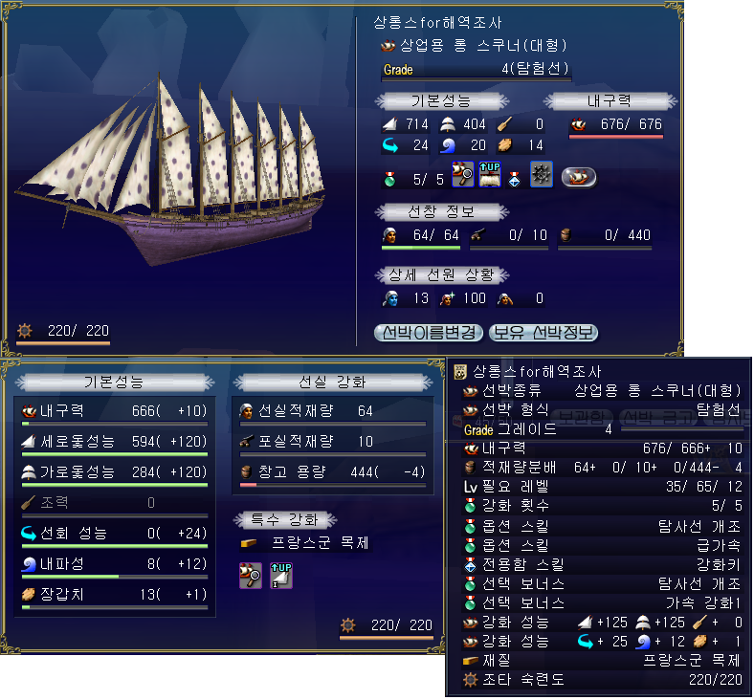
Task: Open the 보유 선박정보 button
Action: click(x=543, y=333)
